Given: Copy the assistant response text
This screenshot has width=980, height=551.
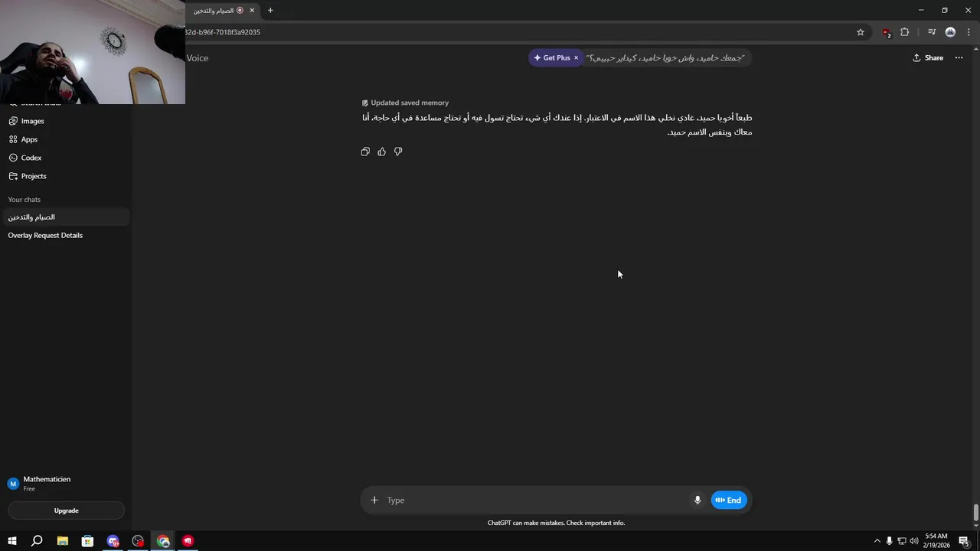Looking at the screenshot, I should pyautogui.click(x=365, y=152).
